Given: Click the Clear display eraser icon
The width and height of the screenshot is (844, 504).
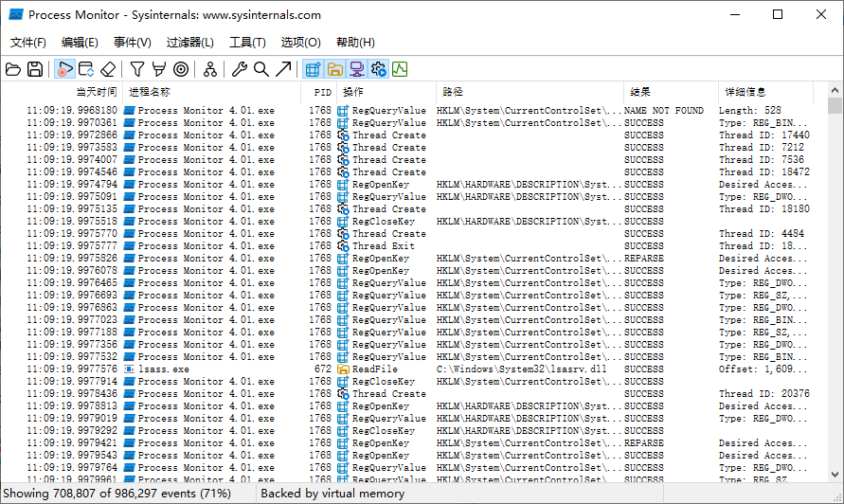Looking at the screenshot, I should 108,69.
